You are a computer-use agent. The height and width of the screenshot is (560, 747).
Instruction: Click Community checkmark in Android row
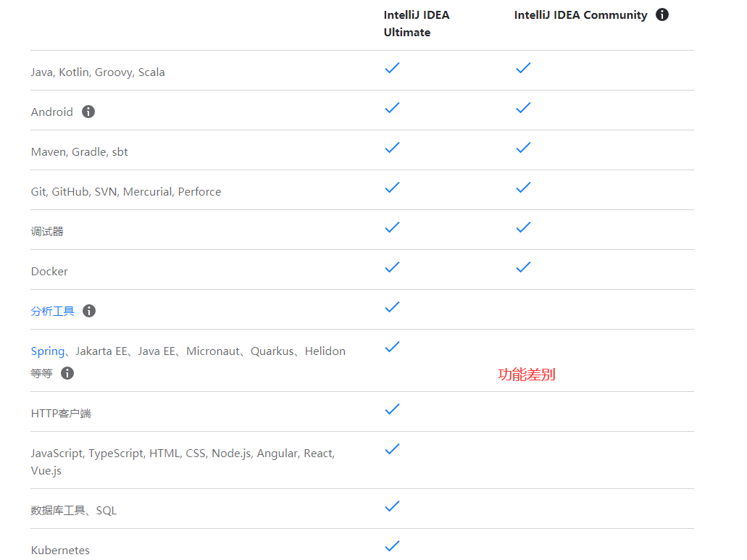click(x=523, y=108)
